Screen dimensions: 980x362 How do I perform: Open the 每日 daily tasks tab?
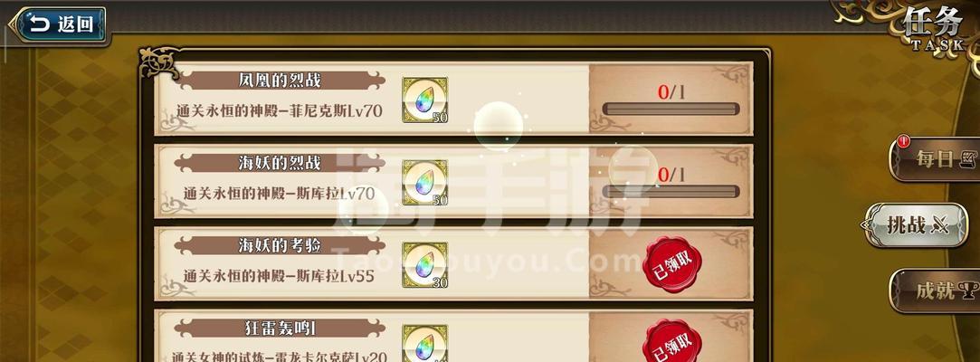point(936,159)
